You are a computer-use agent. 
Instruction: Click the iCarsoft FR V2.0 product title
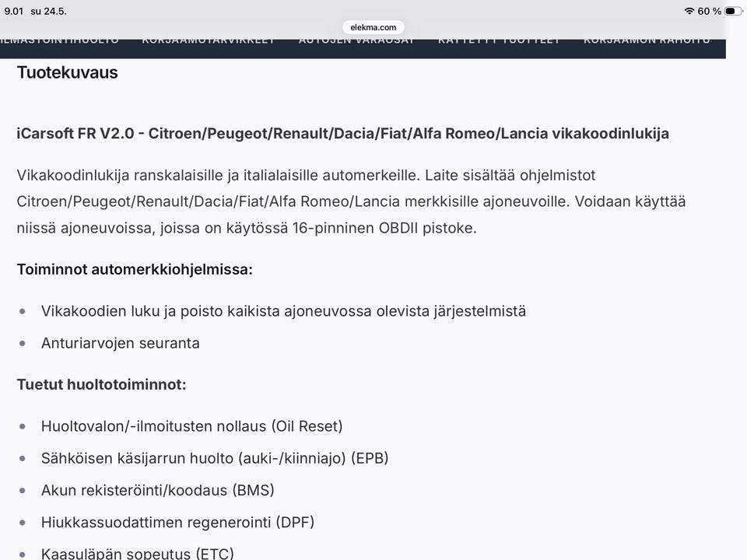click(342, 133)
